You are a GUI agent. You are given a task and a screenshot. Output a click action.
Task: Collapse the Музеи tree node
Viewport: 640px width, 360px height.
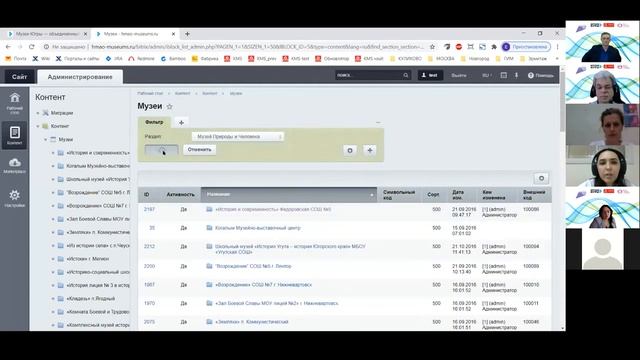(x=46, y=140)
